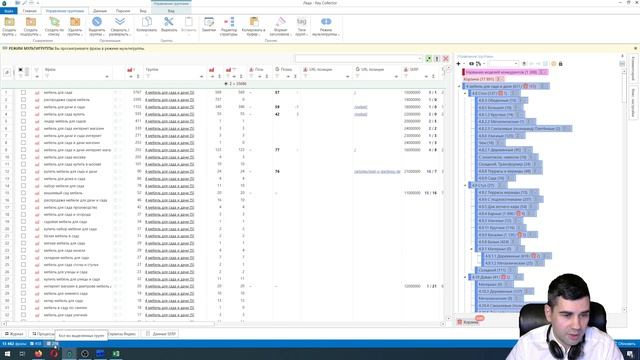Screen dimensions: 640x360
Task: Collapse the '4.9 Стул' tree node
Action: (x=465, y=185)
